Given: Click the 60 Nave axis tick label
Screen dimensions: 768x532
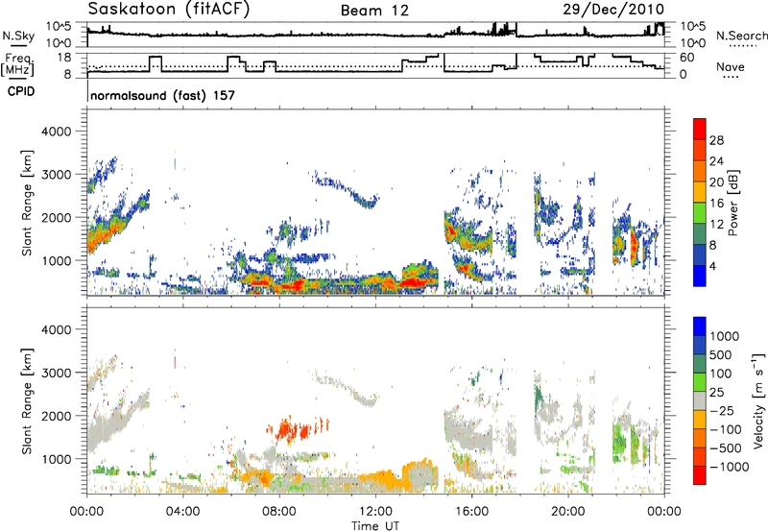Looking at the screenshot, I should pyautogui.click(x=687, y=58).
